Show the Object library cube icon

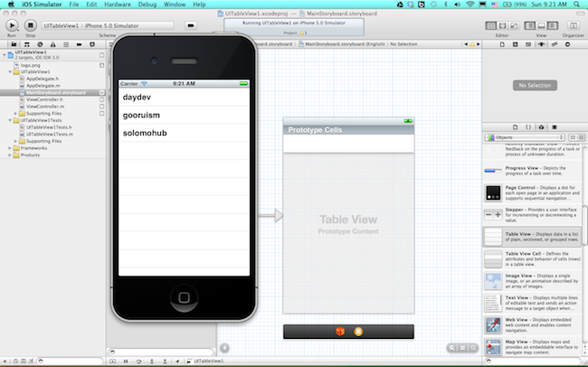click(x=541, y=127)
